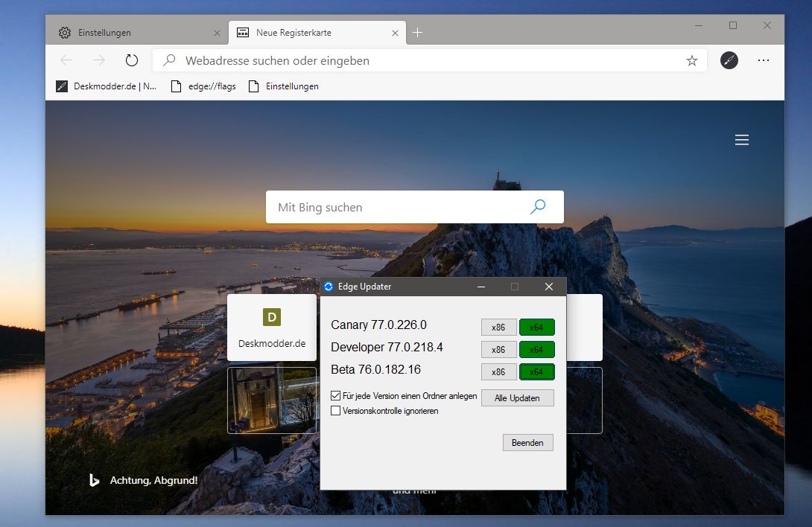Open the browser three-dot menu
This screenshot has height=527, width=812.
click(x=764, y=60)
